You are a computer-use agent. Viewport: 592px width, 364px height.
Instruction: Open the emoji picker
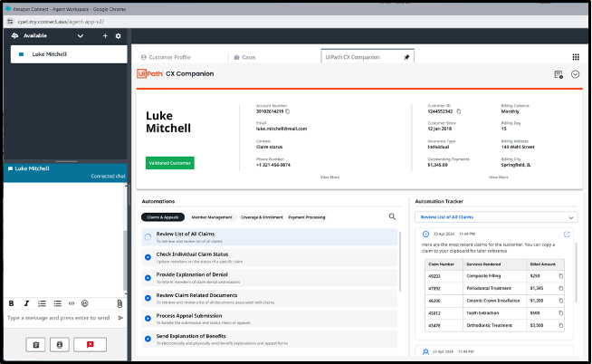click(x=85, y=303)
